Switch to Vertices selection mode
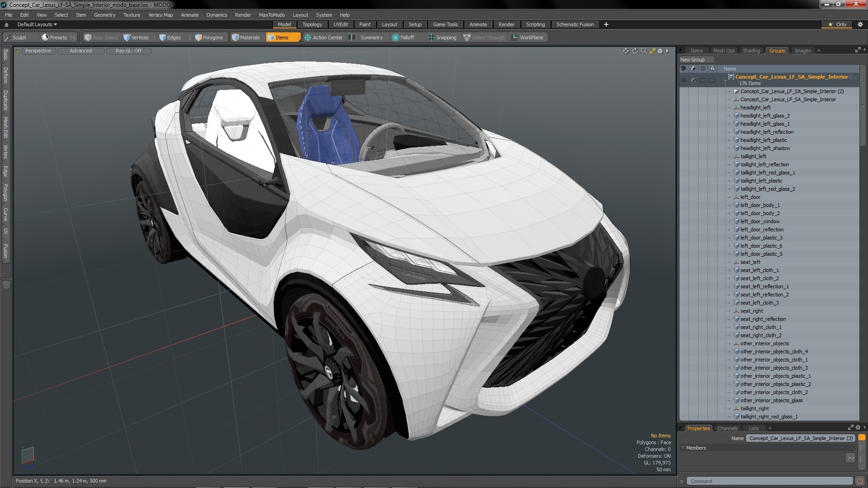Viewport: 868px width, 488px height. click(x=139, y=38)
